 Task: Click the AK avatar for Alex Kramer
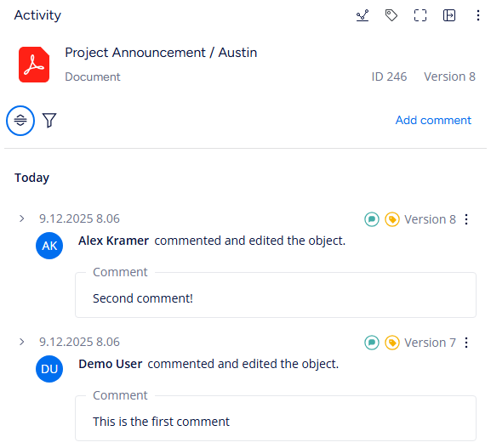[49, 246]
